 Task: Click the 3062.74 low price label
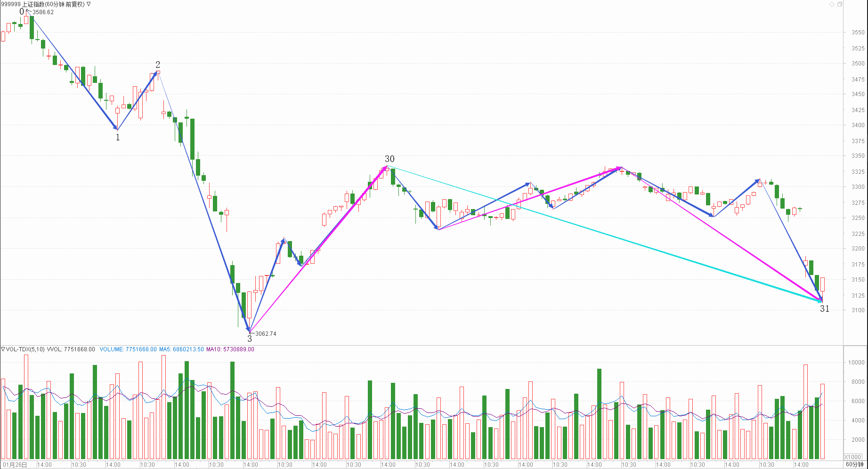coord(266,334)
